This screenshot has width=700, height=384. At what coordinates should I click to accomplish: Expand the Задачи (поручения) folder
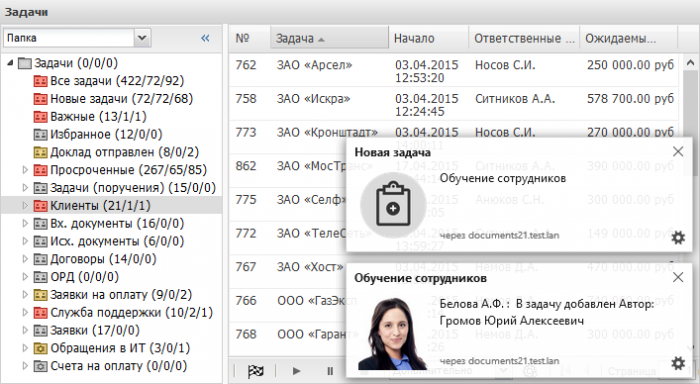[x=25, y=188]
